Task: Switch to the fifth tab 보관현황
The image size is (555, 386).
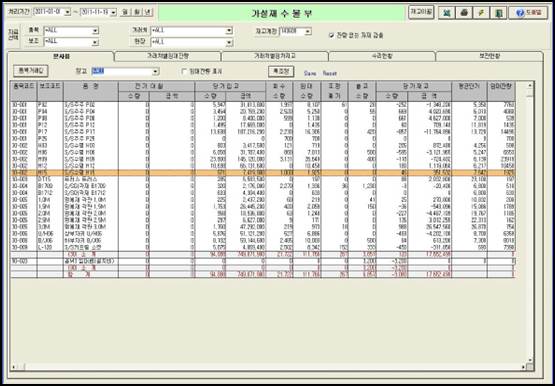Action: tap(489, 56)
